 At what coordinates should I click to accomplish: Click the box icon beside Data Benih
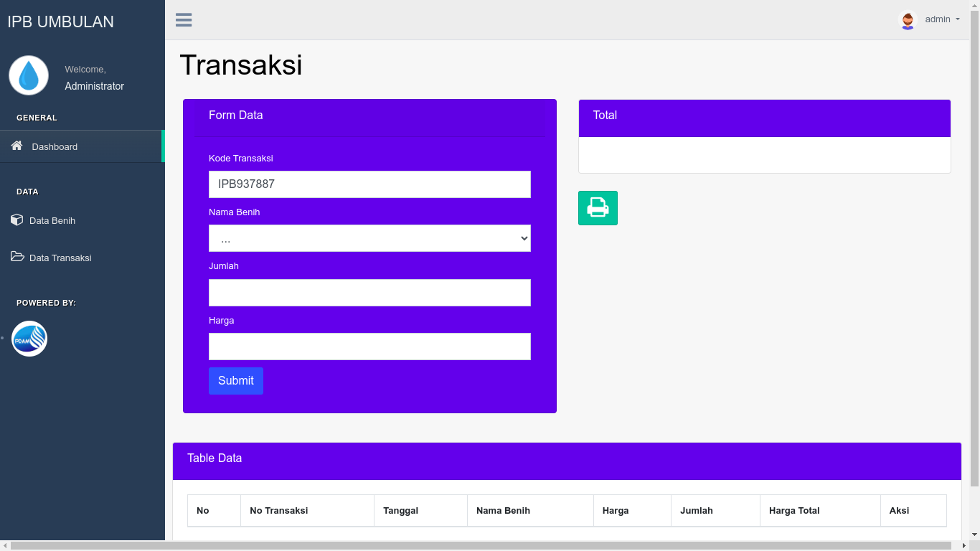point(17,220)
